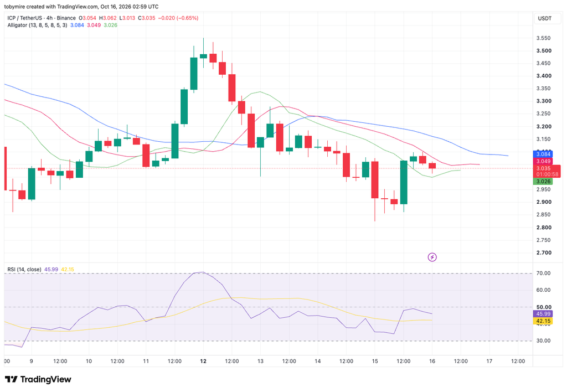Click the yellow 42.15 RSI axis tag
Image resolution: width=567 pixels, height=392 pixels.
click(543, 321)
